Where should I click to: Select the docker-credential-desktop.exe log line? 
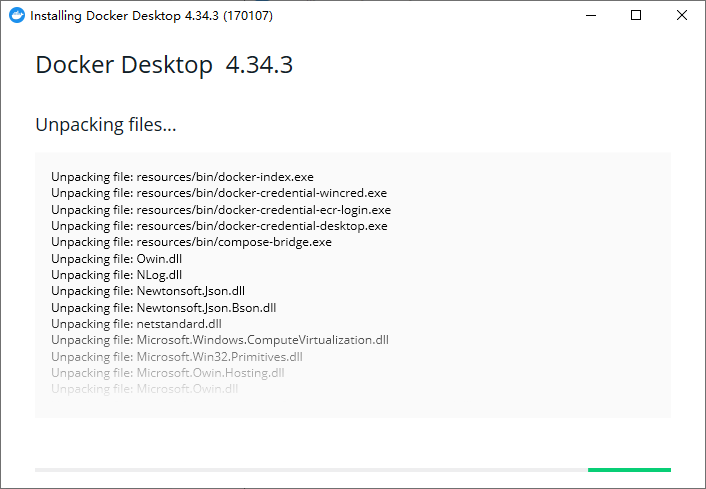(219, 226)
